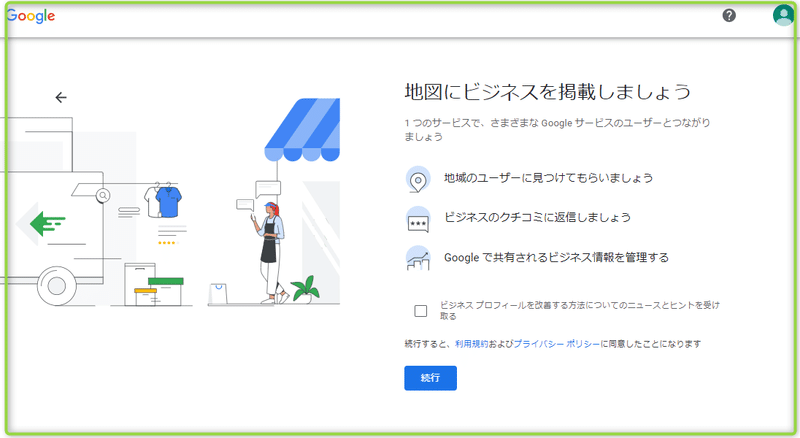
Task: Click the Google logo
Action: coord(31,16)
